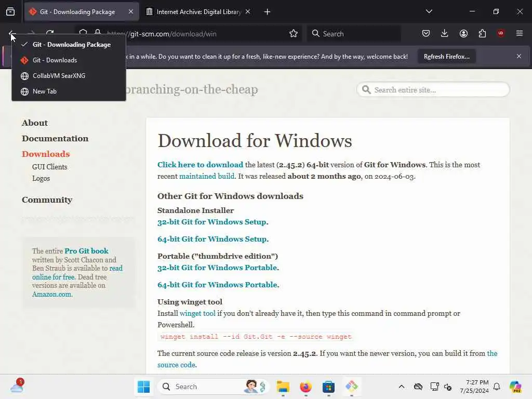Switch to the Internet Archive tab
Viewport: 532px width, 399px height.
(198, 12)
